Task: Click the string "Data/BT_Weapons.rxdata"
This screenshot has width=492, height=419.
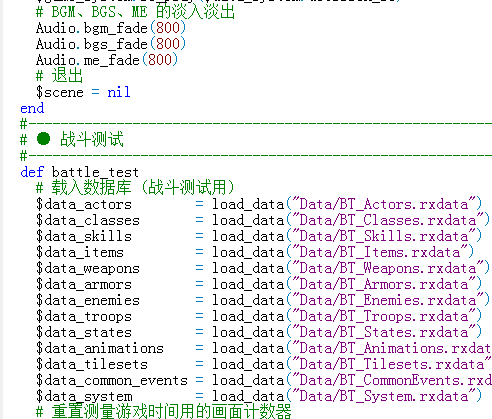Action: [x=387, y=268]
